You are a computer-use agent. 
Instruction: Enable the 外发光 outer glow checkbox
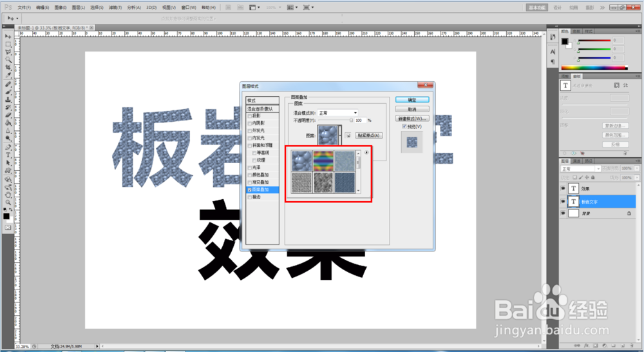[250, 131]
